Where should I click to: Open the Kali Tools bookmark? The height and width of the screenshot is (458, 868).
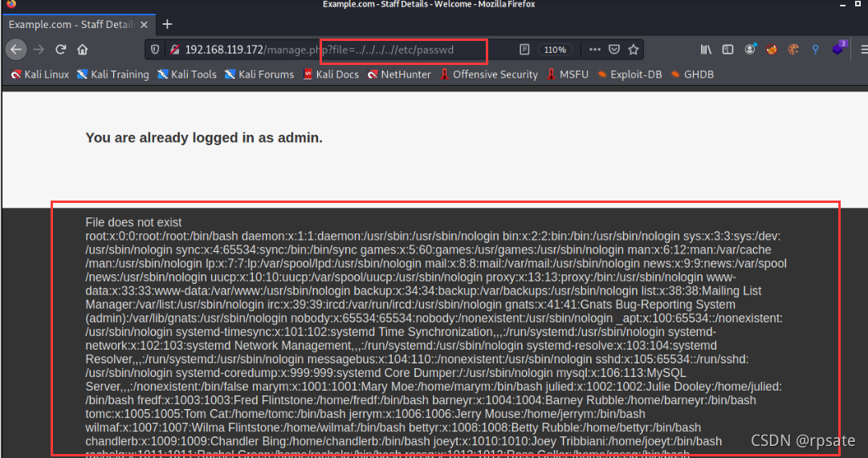[187, 74]
